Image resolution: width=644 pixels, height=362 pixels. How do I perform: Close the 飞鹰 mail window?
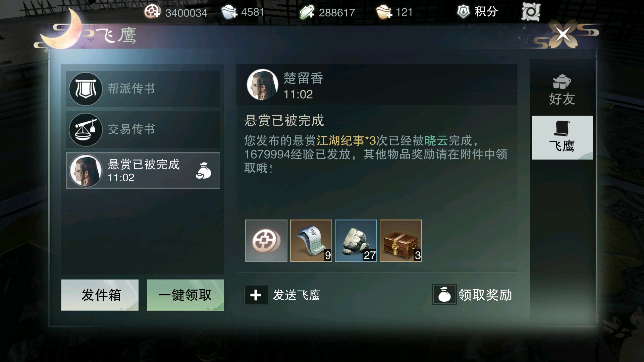pos(563,34)
